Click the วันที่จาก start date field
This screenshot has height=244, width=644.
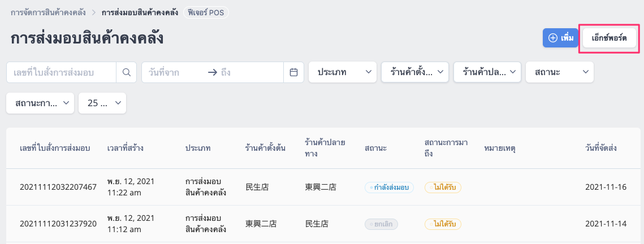point(172,73)
